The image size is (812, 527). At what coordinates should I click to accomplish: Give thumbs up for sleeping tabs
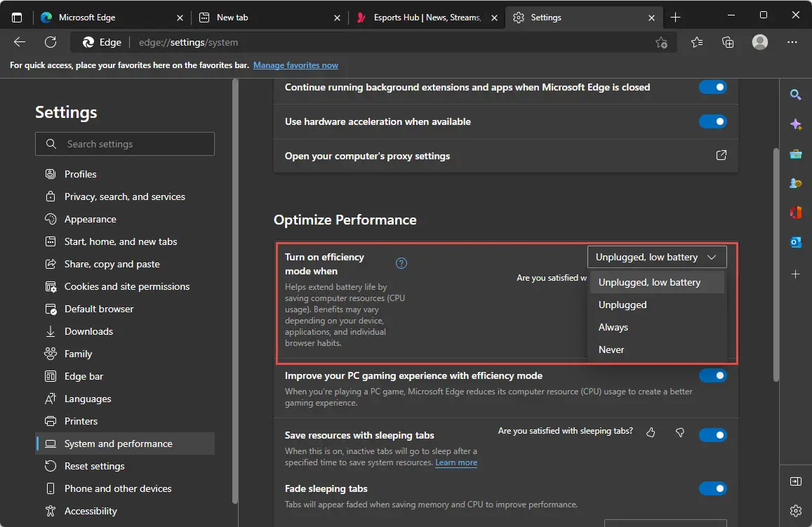[651, 432]
